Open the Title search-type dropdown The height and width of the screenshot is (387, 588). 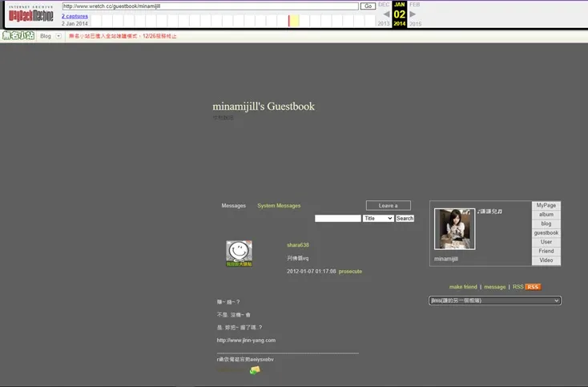(x=378, y=218)
